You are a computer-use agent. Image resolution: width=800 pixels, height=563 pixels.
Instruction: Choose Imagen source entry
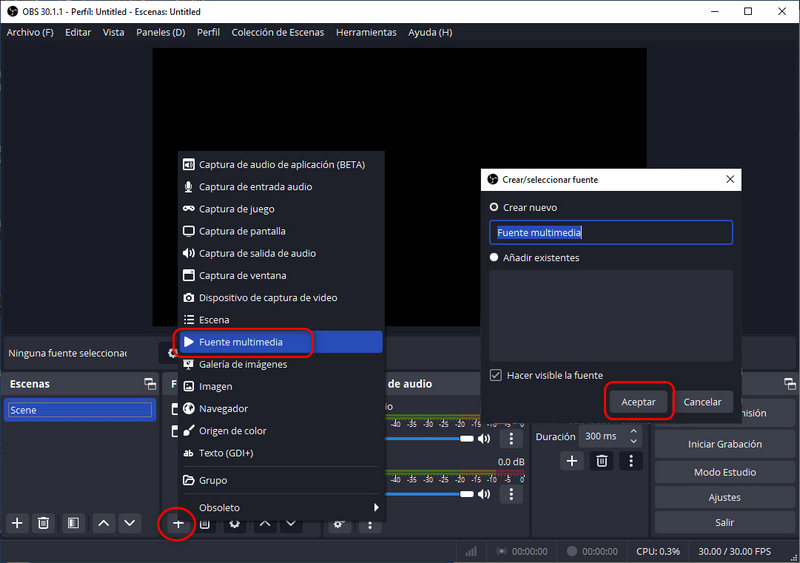(281, 386)
